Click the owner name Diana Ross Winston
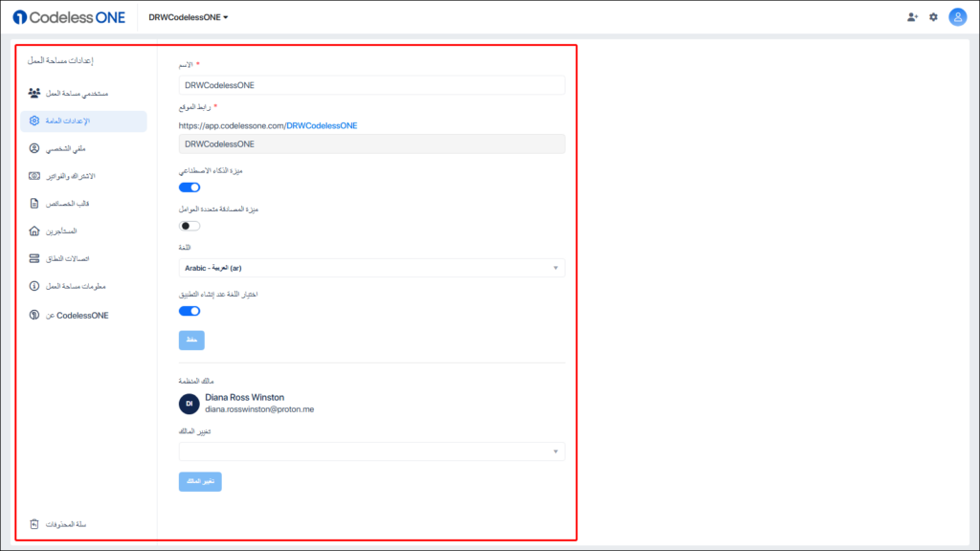The image size is (980, 551). pyautogui.click(x=244, y=397)
